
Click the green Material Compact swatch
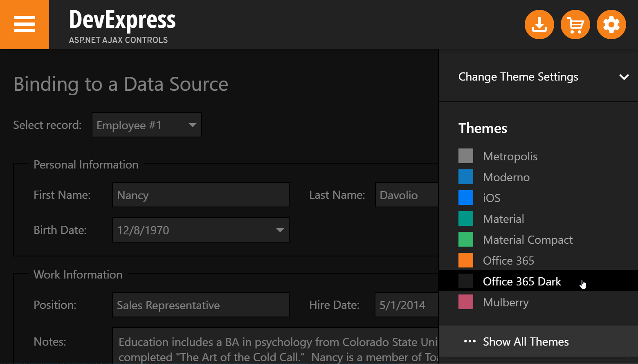(x=466, y=239)
